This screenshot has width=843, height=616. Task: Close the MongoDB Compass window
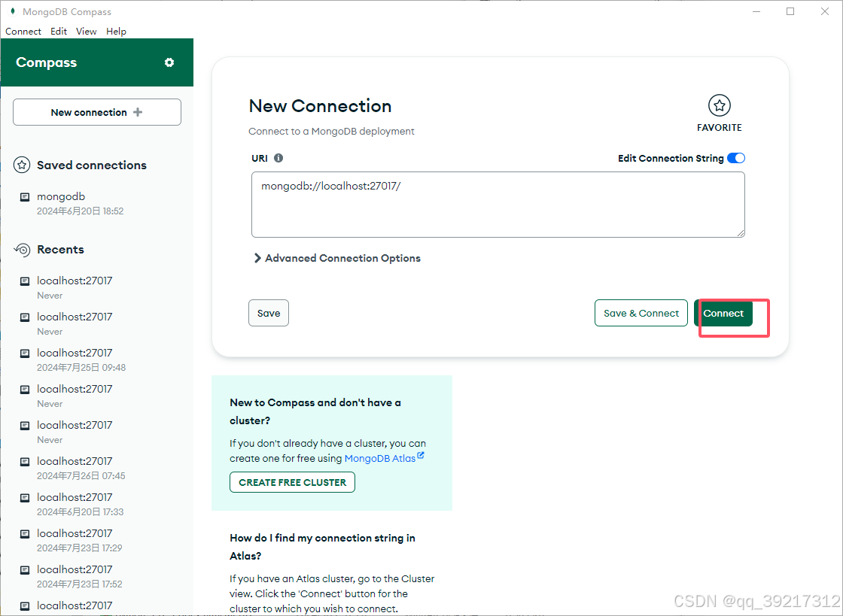tap(825, 11)
